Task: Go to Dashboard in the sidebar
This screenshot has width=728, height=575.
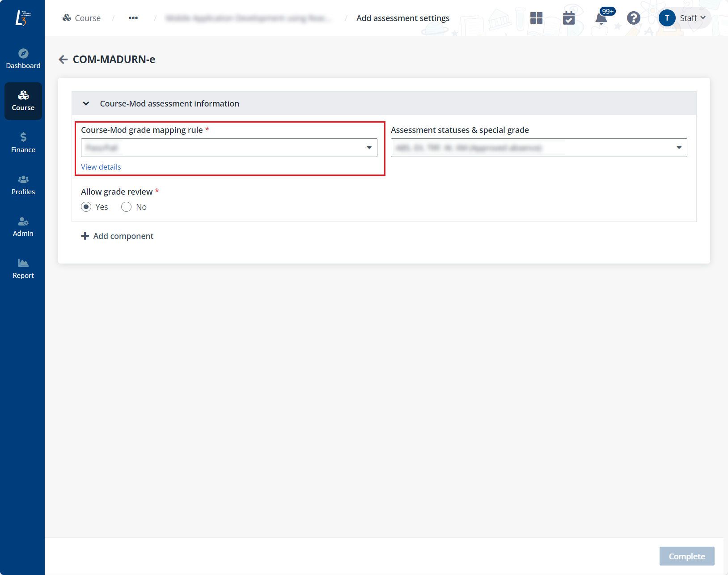Action: [23, 59]
